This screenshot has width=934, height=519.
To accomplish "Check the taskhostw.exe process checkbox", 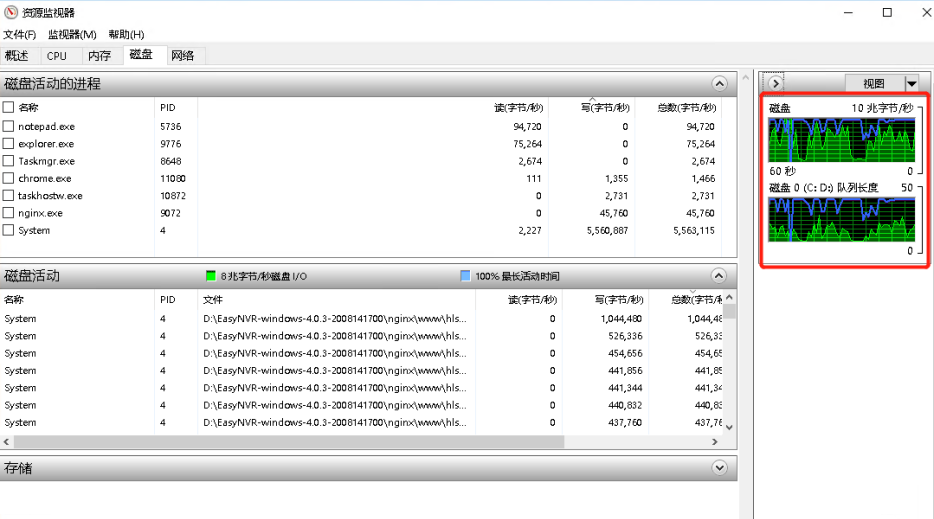I will [8, 195].
